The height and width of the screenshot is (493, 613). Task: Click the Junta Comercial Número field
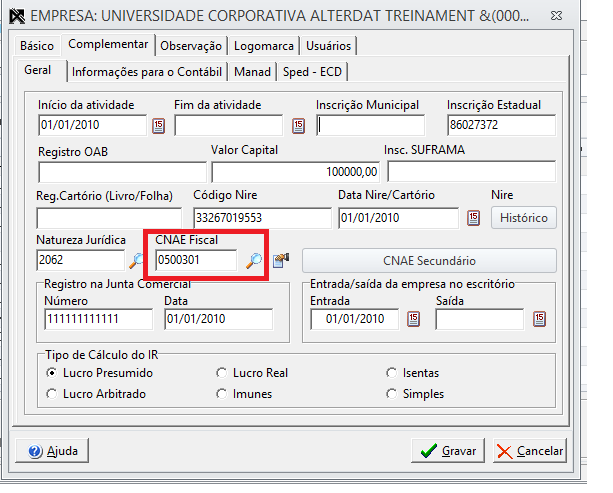(x=99, y=319)
